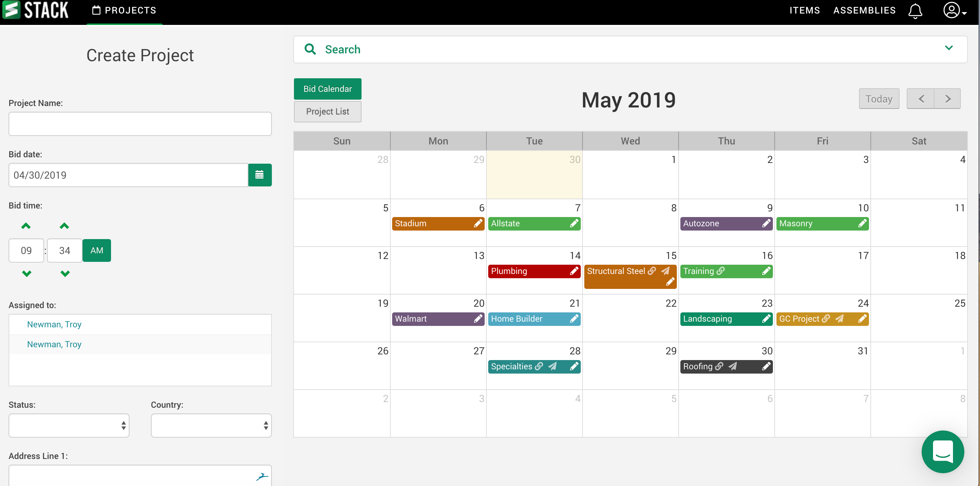Screen dimensions: 980x486
Task: Click paper plane icon on Roofing event
Action: coord(732,366)
